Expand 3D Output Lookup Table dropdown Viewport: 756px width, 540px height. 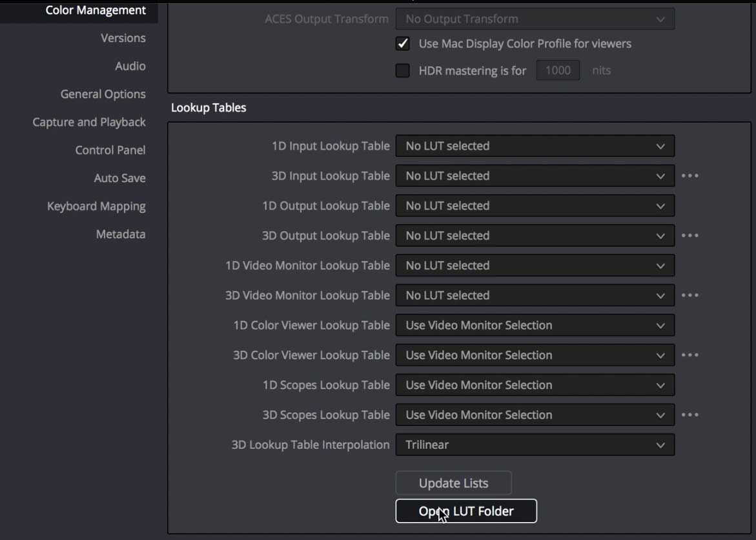[x=535, y=236]
